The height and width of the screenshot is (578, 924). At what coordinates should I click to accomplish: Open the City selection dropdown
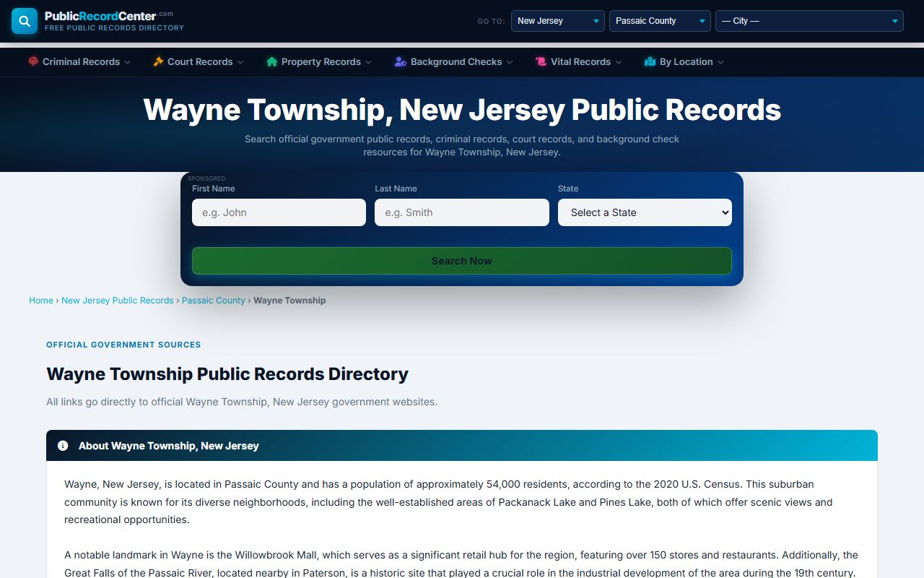tap(809, 21)
